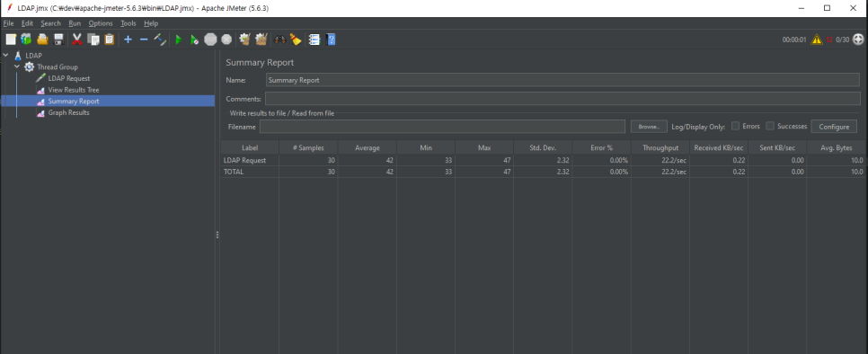Screen dimensions: 868x354
Task: Open the Templates icon in toolbar
Action: pos(26,40)
